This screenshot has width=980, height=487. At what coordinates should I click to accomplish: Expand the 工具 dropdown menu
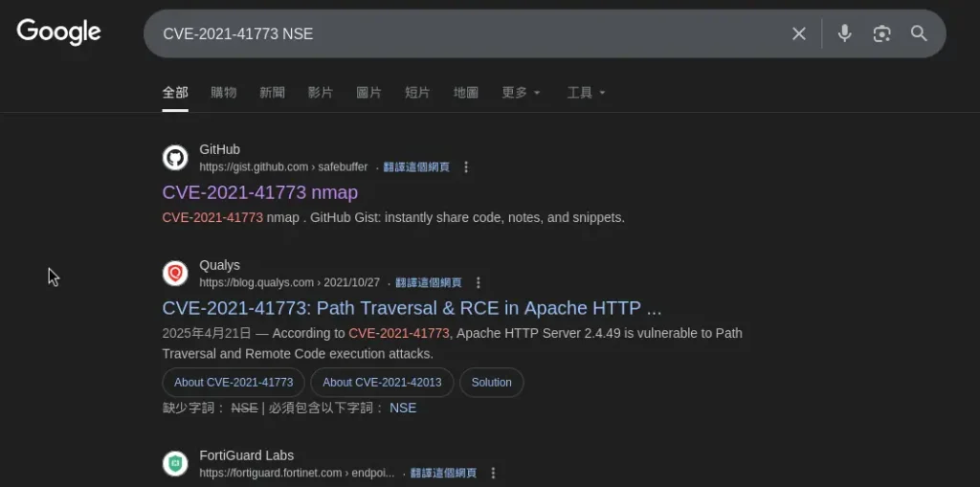(586, 93)
